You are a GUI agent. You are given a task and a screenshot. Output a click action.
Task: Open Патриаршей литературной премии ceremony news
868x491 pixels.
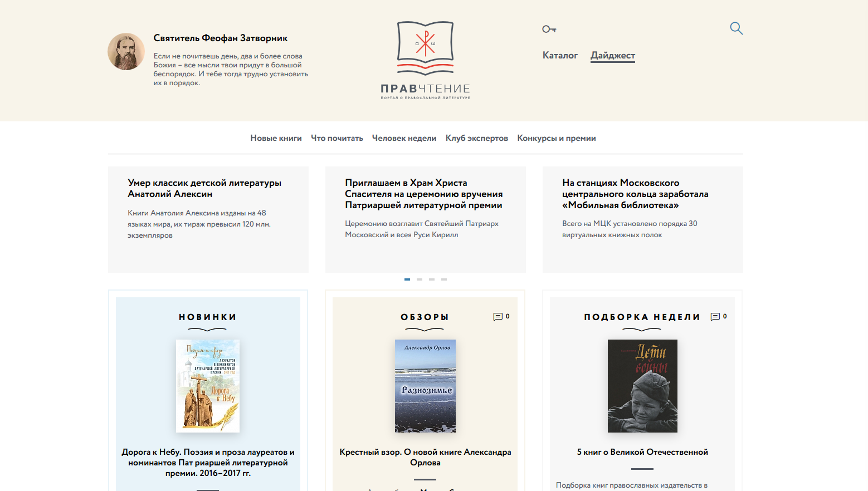click(423, 194)
